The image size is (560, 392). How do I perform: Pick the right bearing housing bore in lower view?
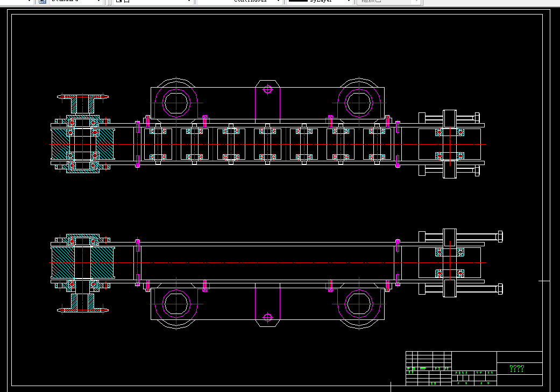[x=359, y=304]
